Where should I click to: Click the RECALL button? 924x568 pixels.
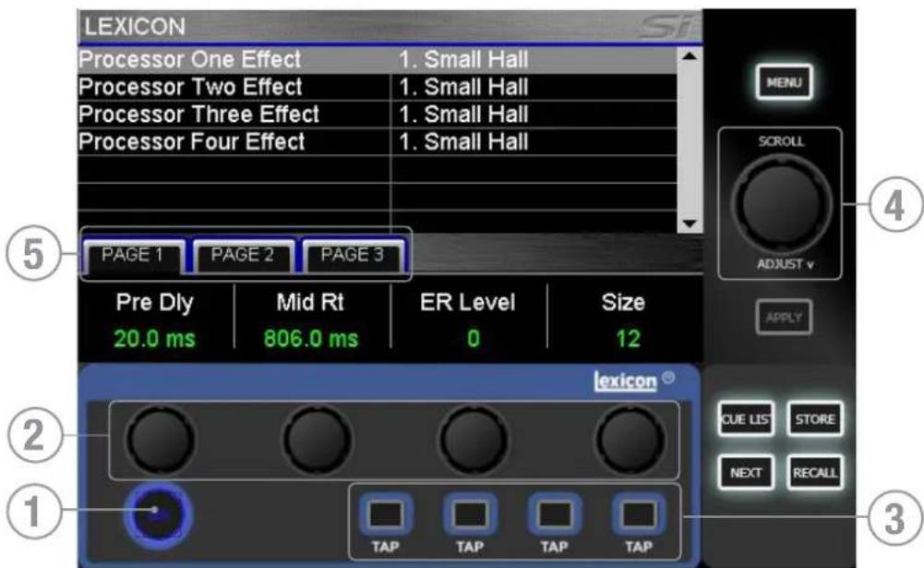pyautogui.click(x=815, y=473)
